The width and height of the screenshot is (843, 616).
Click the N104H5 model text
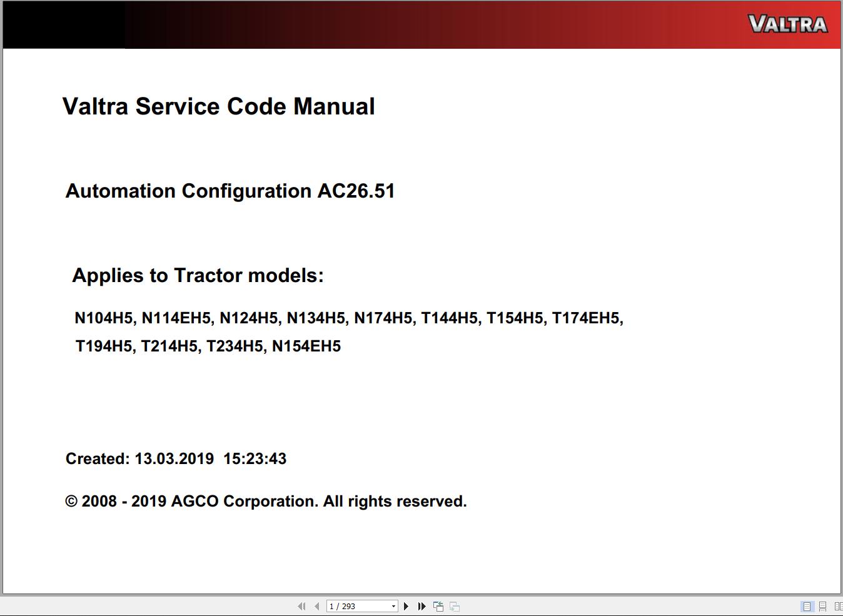pyautogui.click(x=105, y=318)
